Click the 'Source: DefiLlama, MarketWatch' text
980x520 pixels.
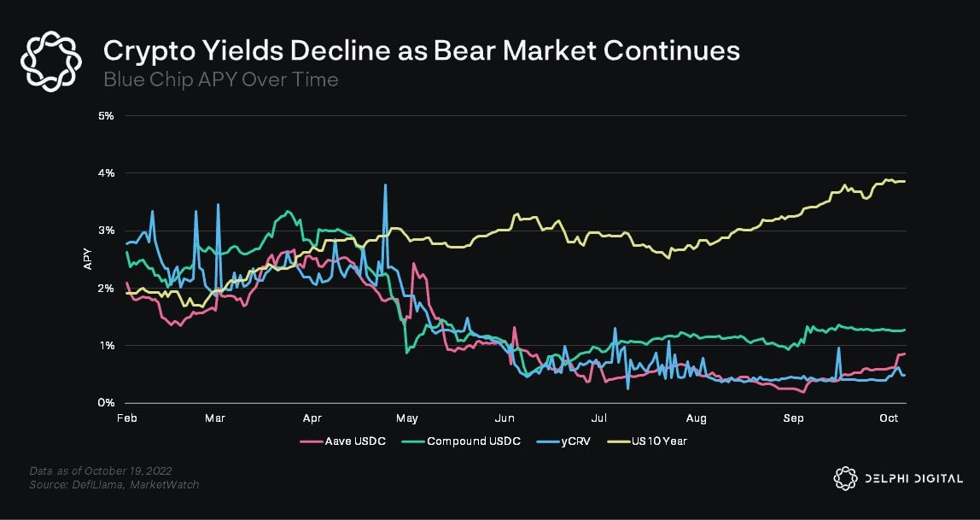point(114,485)
